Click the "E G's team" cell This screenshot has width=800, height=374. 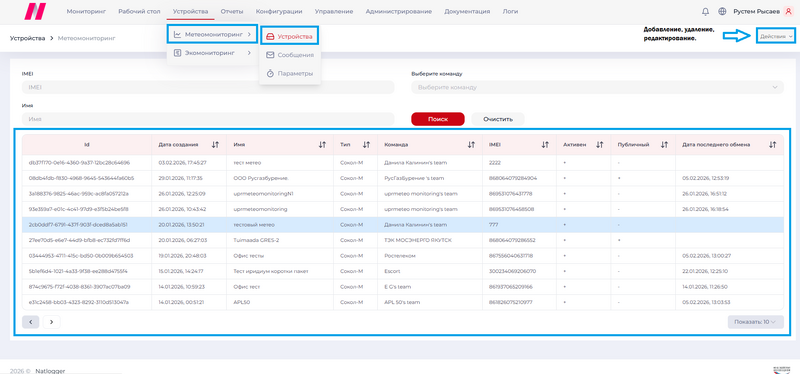click(430, 287)
